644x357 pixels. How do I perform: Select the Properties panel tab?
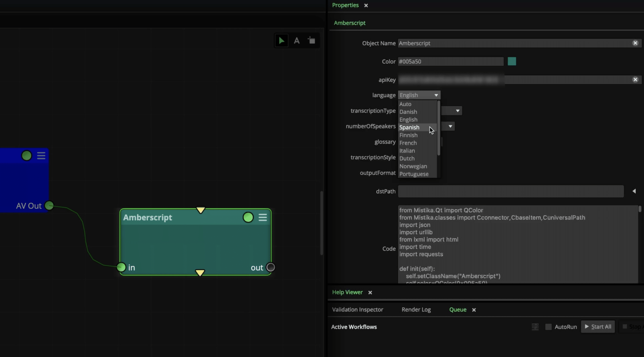[x=345, y=5]
